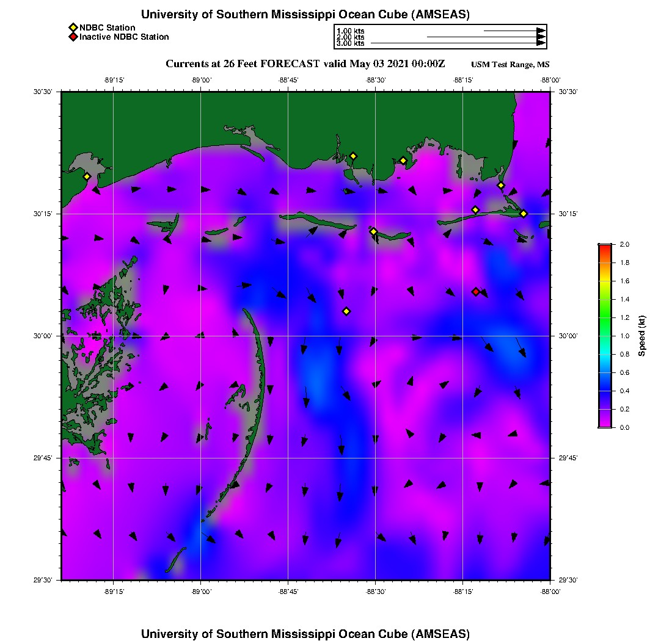Click the 'NDBC Station' legend label

click(108, 27)
